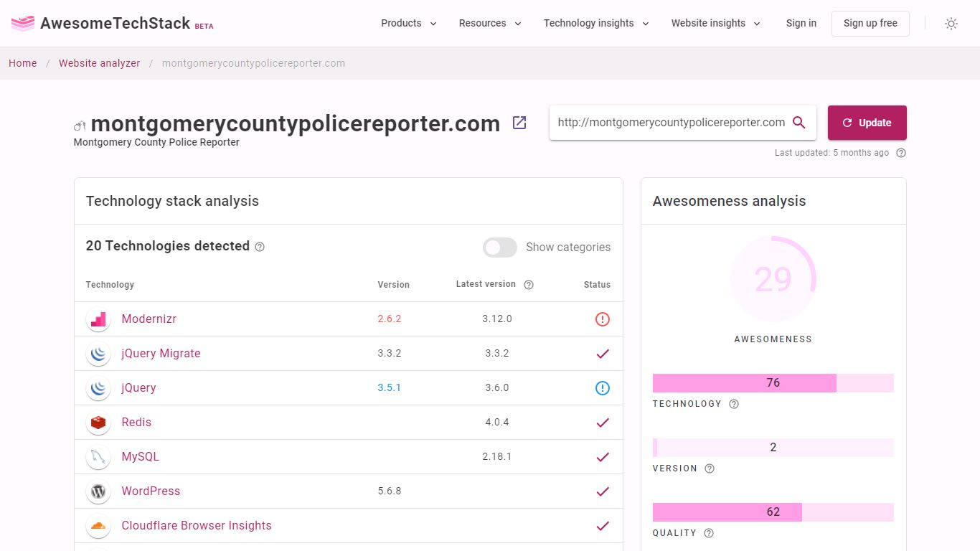Open the jQuery technology link
Screen dimensions: 980x551
tap(139, 388)
